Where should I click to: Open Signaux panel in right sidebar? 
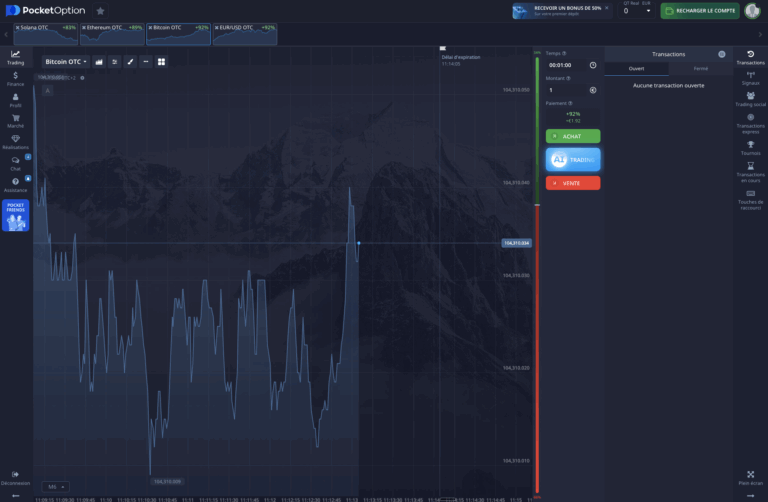click(x=750, y=78)
